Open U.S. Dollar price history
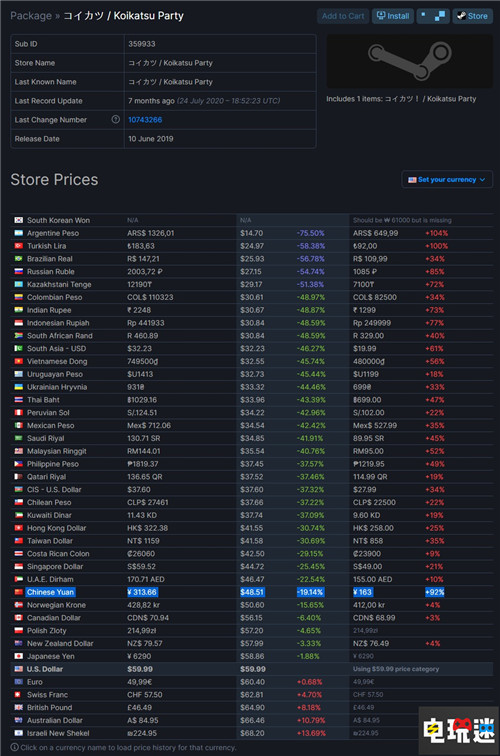The image size is (500, 756). [45, 669]
